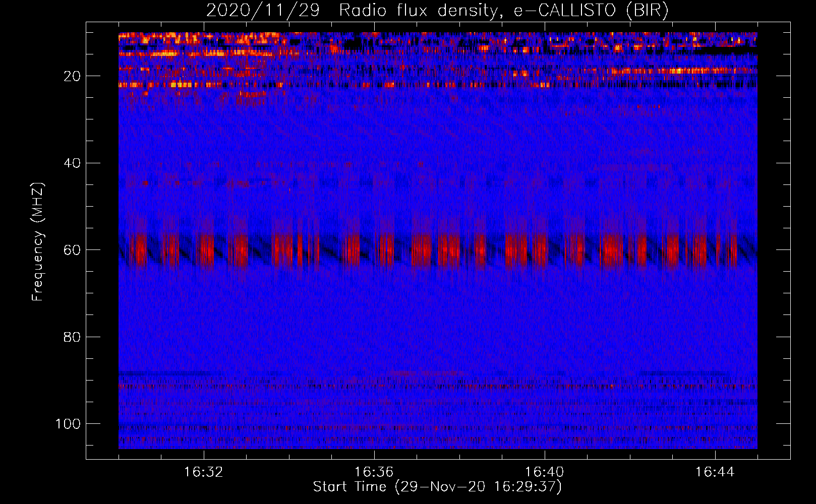Click the plot title '2020/11/29 Radio flux density'
Image resolution: width=816 pixels, height=504 pixels.
[437, 11]
